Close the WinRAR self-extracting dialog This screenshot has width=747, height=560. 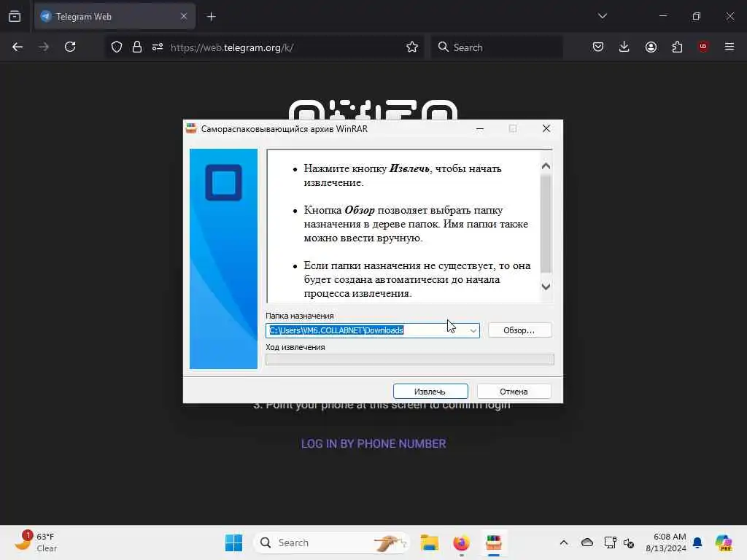point(546,128)
